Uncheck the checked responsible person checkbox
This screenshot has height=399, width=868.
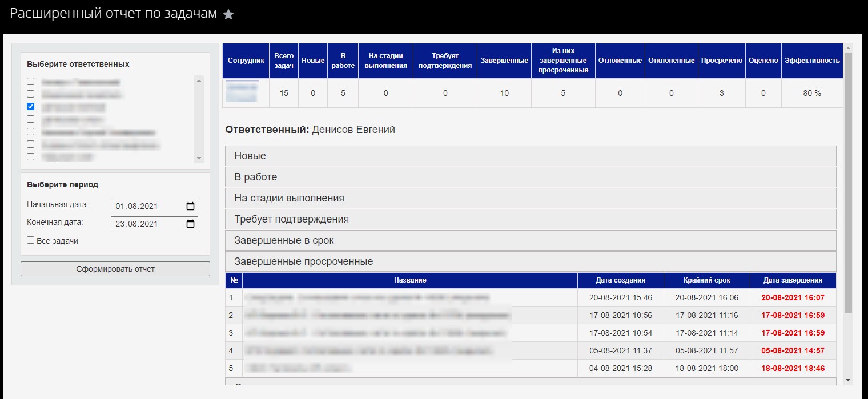point(31,106)
